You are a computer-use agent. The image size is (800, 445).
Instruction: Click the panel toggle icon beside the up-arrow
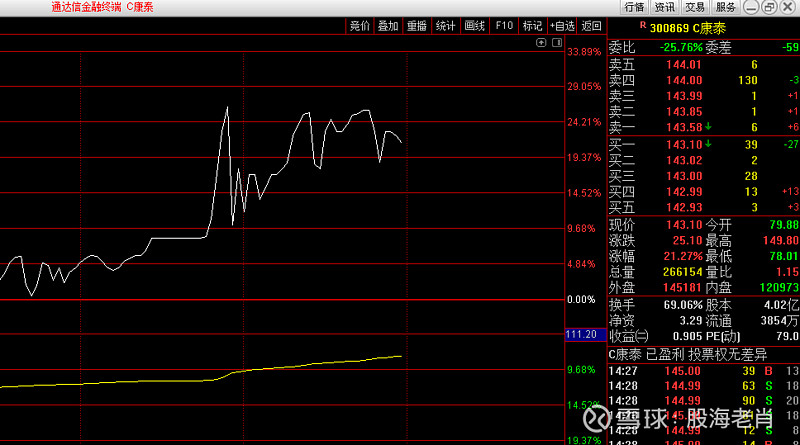[x=557, y=42]
